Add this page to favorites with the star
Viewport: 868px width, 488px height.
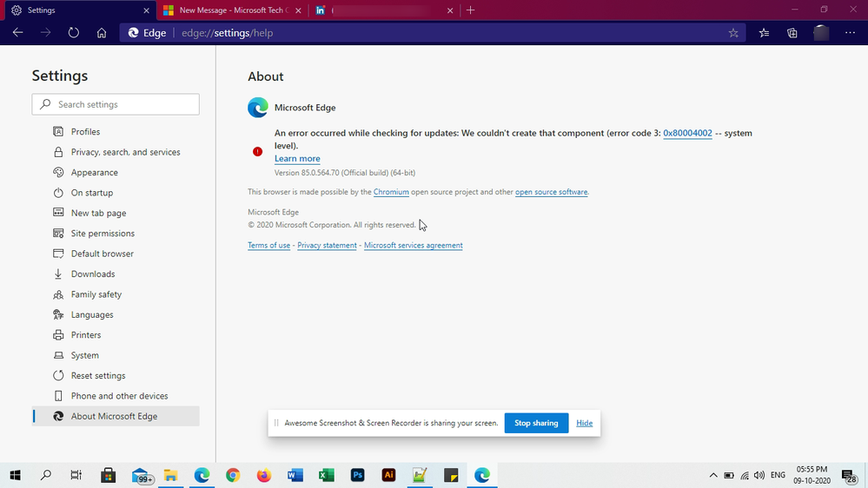coord(733,33)
